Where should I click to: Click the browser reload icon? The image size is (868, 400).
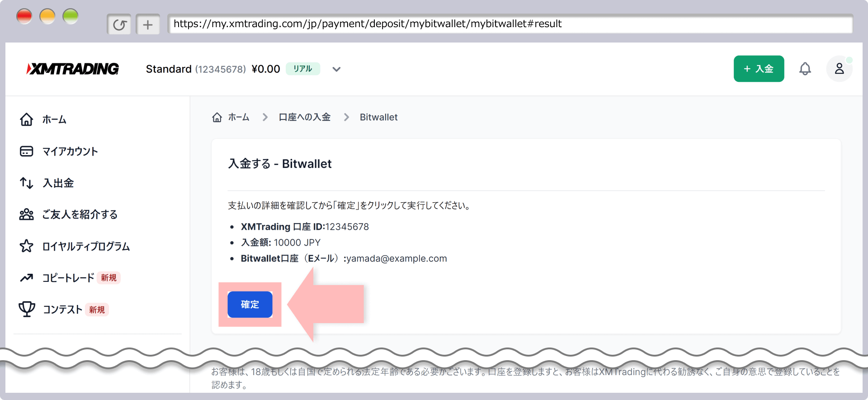[119, 24]
